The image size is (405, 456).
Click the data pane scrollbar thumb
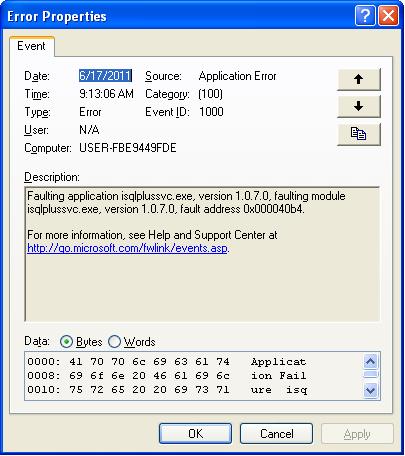point(371,375)
